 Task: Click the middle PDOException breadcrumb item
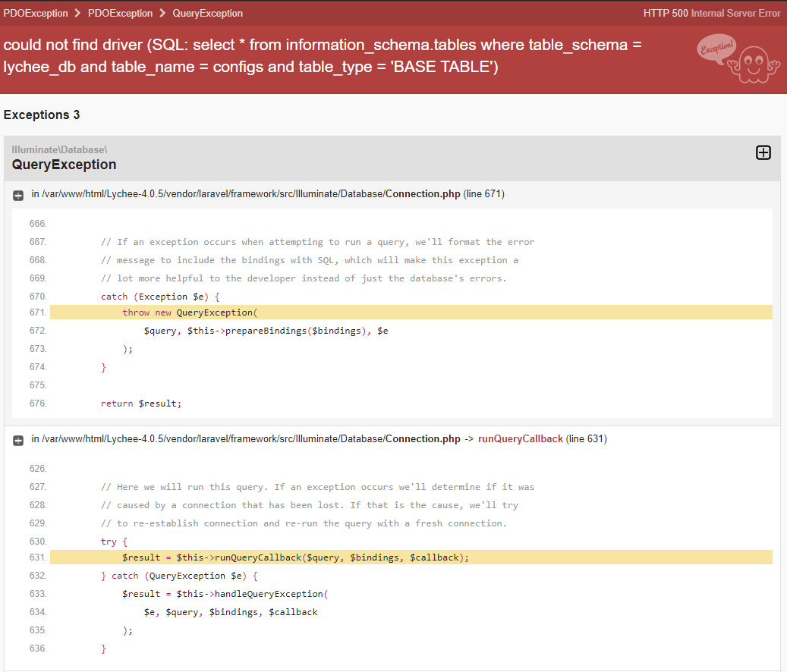pyautogui.click(x=120, y=13)
